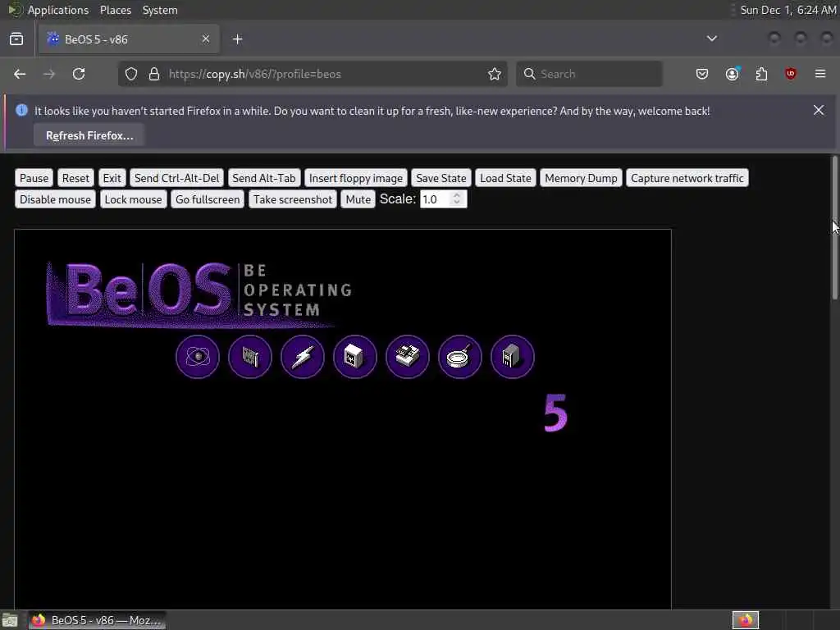Select the BeOS 5 - v86 browser tab
The width and height of the screenshot is (840, 630).
pyautogui.click(x=129, y=39)
